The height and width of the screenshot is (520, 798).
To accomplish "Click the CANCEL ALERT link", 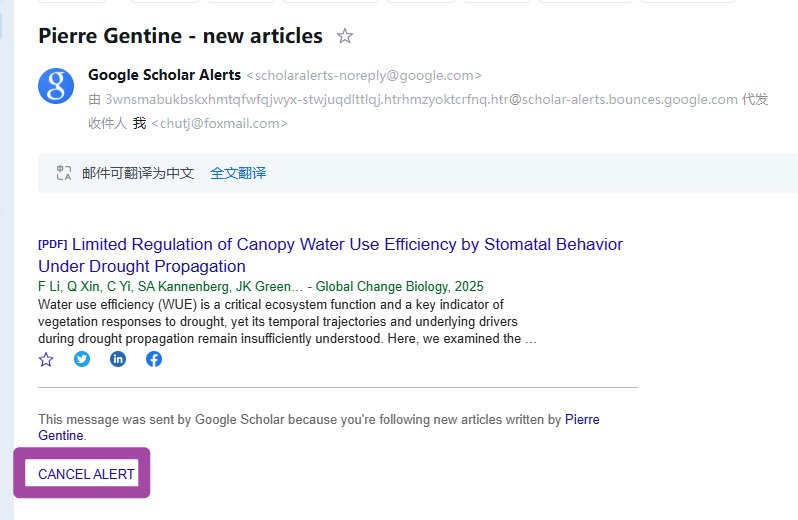I will coord(86,474).
